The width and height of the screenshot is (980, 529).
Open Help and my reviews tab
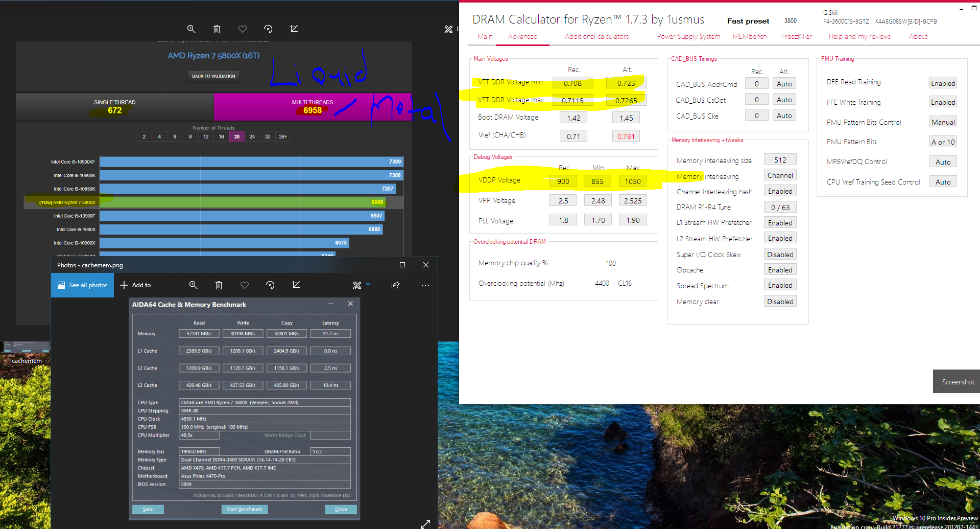coord(859,36)
